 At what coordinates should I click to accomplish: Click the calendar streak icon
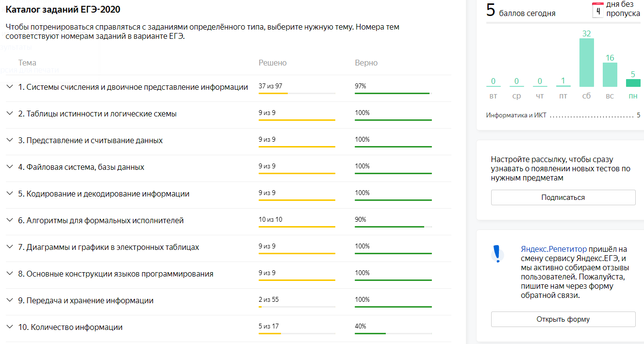coord(598,10)
